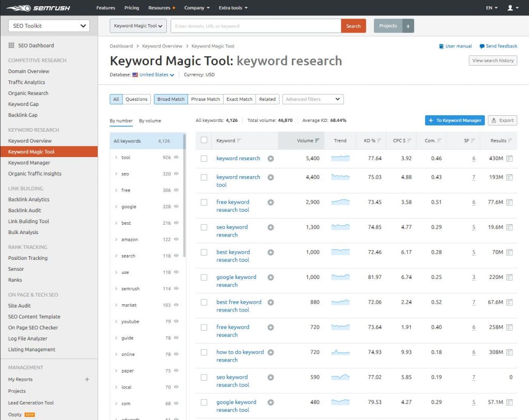Add 'how to do keyword research' plus icon
The width and height of the screenshot is (529, 420).
[271, 352]
